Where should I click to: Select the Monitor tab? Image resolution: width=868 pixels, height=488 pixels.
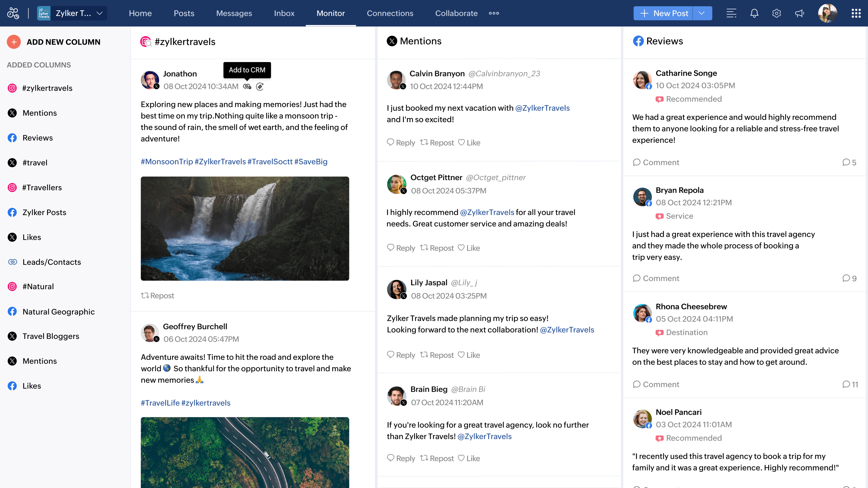point(331,13)
